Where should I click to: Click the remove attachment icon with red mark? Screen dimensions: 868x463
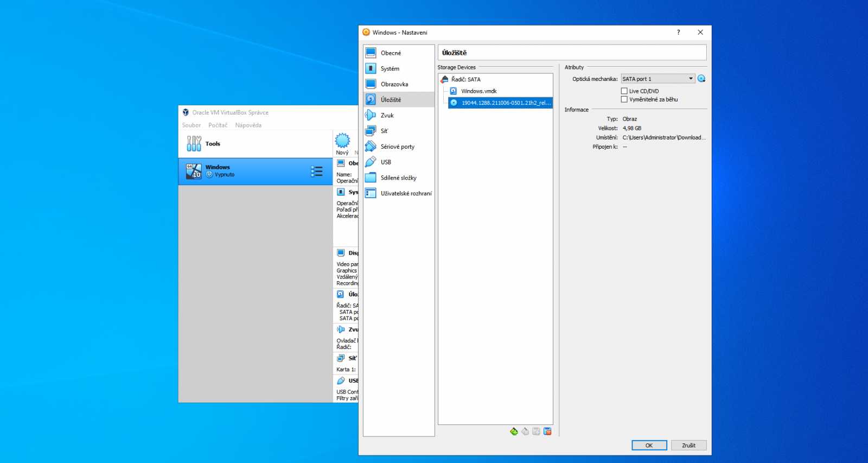[547, 432]
